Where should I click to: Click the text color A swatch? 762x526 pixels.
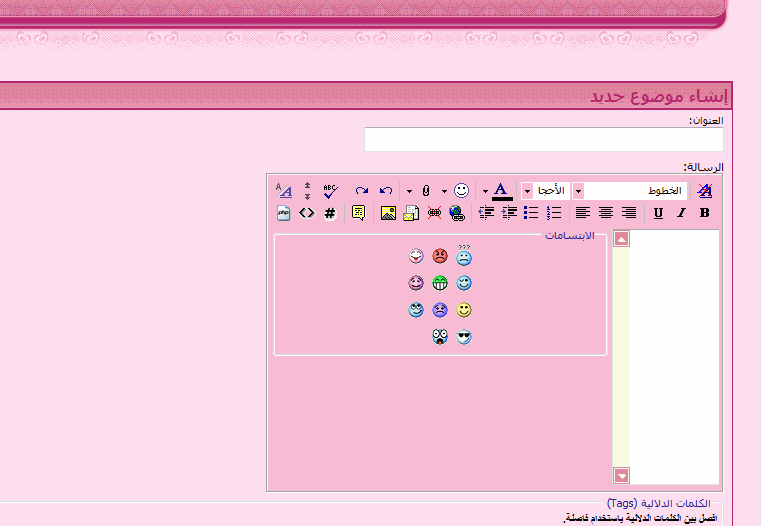pos(502,190)
